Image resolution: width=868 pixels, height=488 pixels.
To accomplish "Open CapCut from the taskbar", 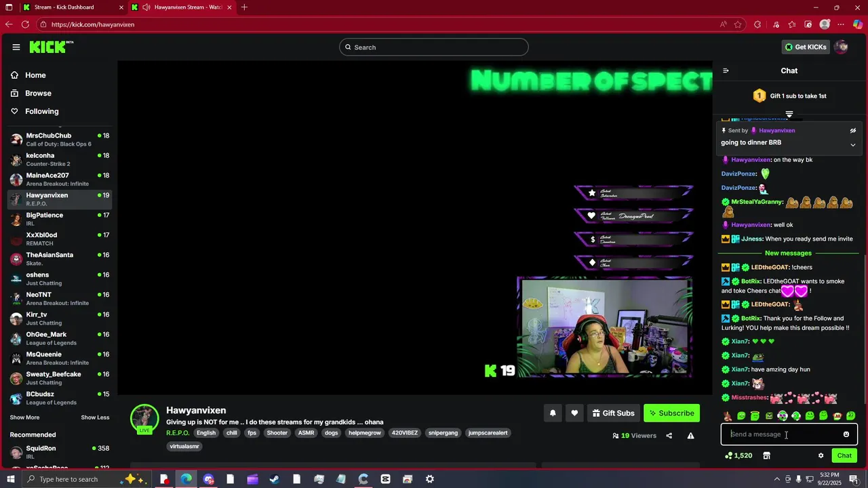I will pos(385,479).
